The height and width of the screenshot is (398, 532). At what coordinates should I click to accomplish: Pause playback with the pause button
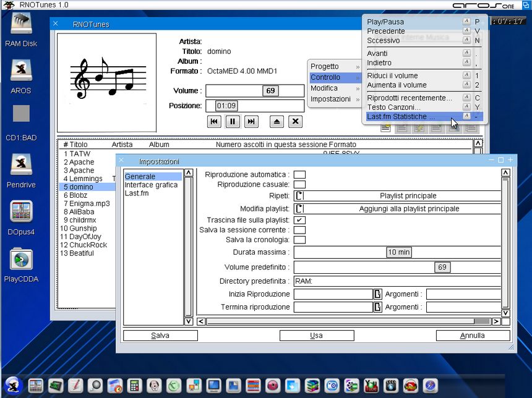point(233,122)
